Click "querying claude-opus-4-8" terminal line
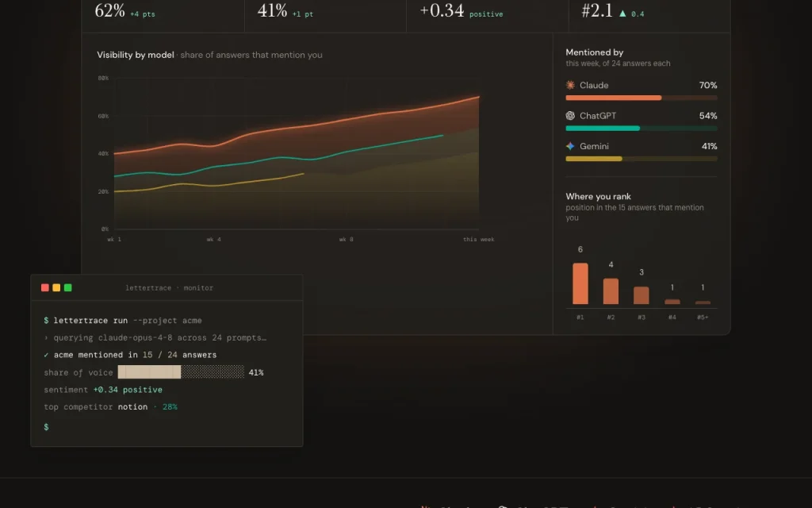The image size is (812, 508). (x=155, y=337)
